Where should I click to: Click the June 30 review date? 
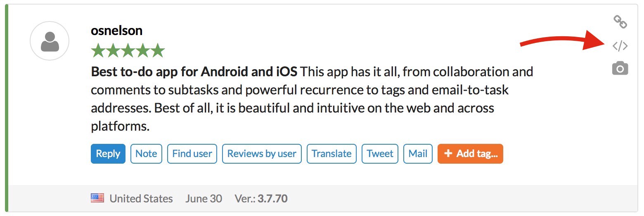tap(204, 199)
